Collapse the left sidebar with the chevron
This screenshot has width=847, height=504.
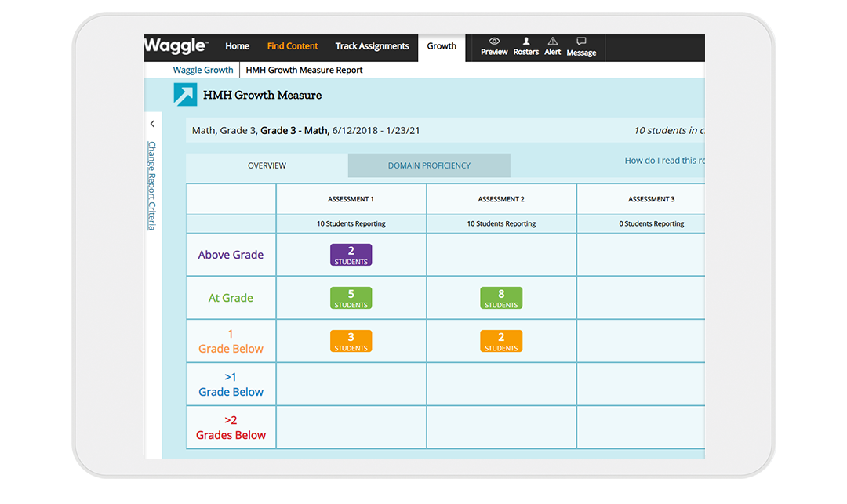[x=152, y=123]
